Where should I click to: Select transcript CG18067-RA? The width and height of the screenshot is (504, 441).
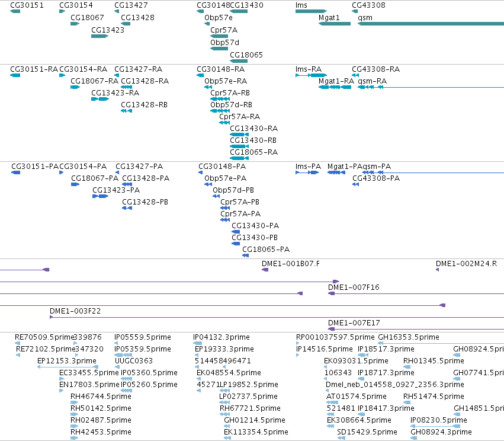click(x=75, y=87)
